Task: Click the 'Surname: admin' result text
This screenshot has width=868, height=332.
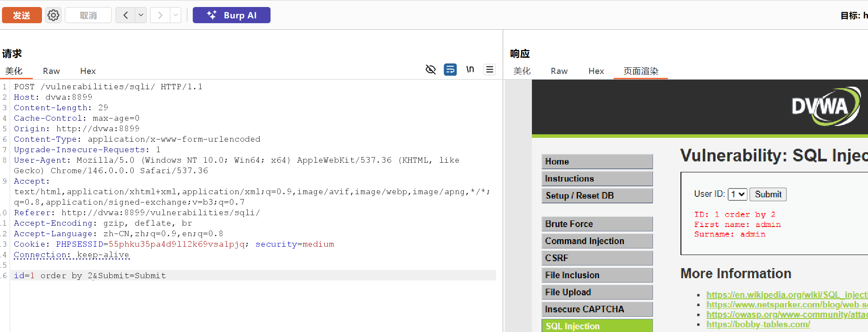Action: coord(729,234)
